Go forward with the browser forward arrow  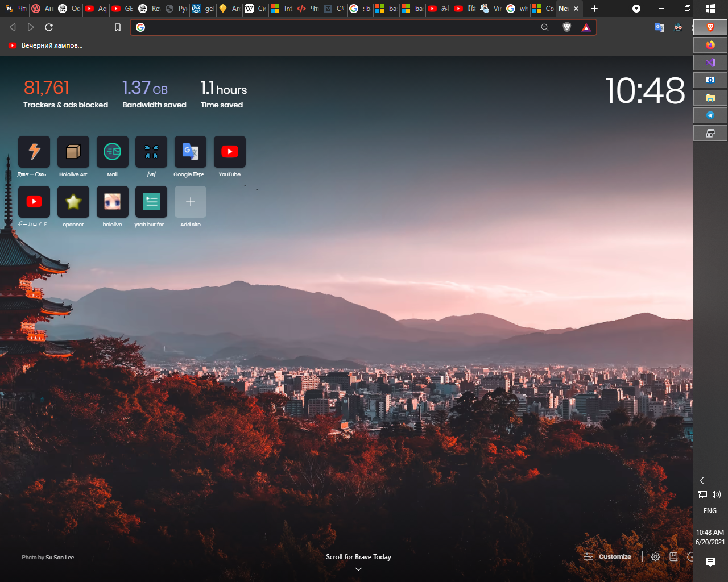point(31,27)
